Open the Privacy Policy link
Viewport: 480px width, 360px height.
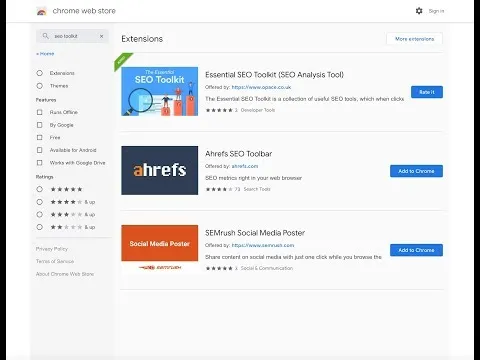[x=52, y=249]
